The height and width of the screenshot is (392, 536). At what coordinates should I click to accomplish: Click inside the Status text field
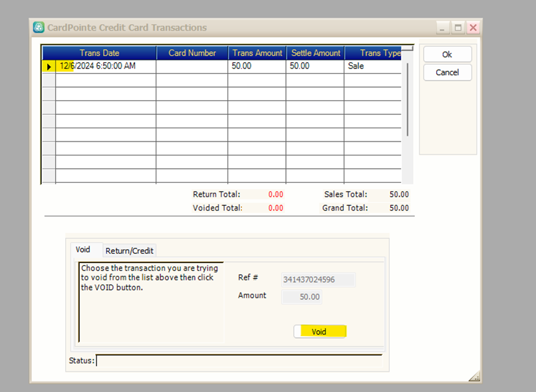coord(239,360)
